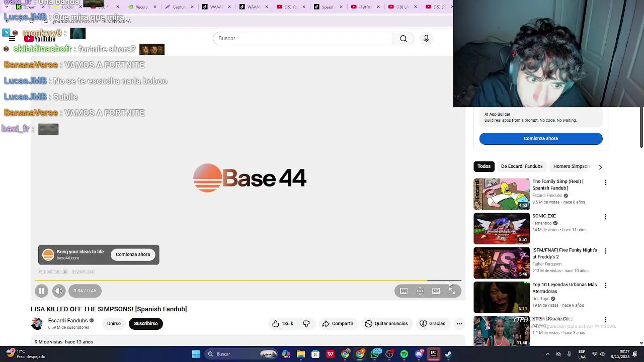Open base44.com link in ad overlay

pos(67,258)
